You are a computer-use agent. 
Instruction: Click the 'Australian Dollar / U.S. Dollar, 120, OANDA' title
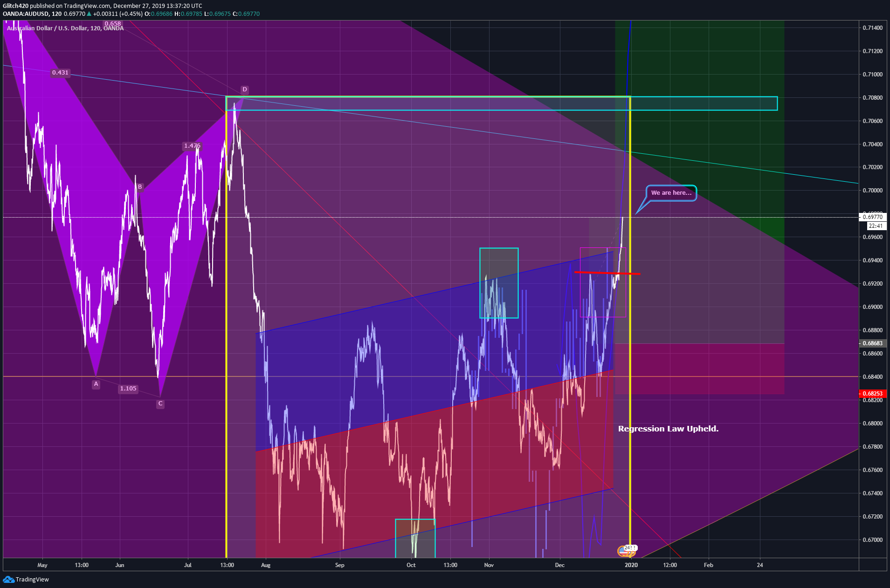(65, 28)
